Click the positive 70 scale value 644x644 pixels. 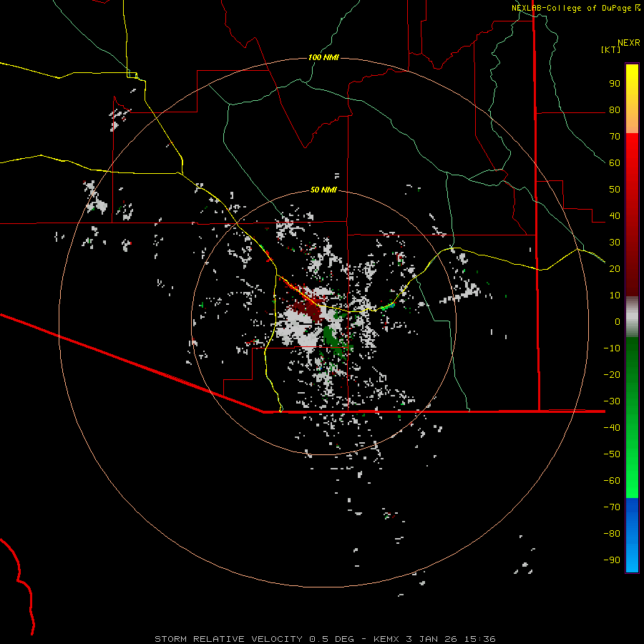615,137
